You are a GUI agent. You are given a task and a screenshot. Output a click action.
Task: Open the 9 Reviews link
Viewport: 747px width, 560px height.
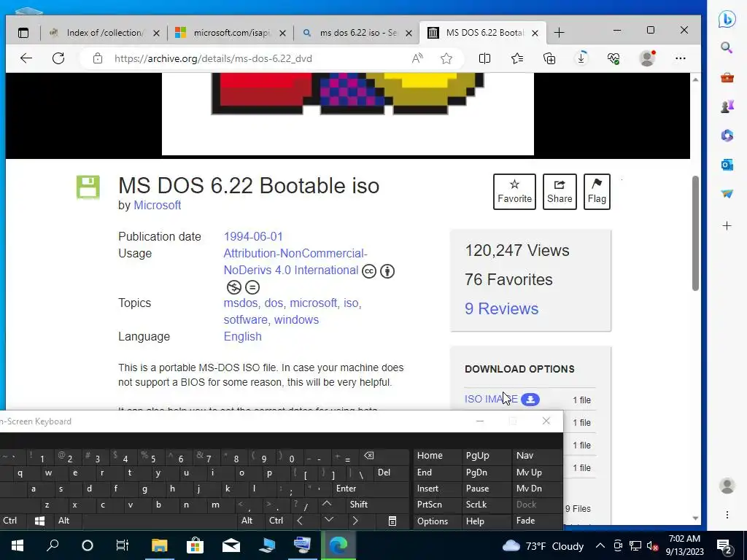(x=502, y=308)
